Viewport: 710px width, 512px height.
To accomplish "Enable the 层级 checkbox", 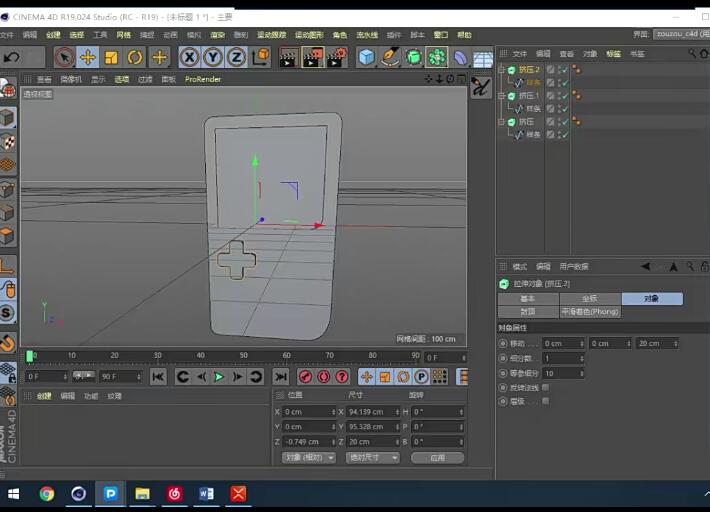I will (x=545, y=401).
